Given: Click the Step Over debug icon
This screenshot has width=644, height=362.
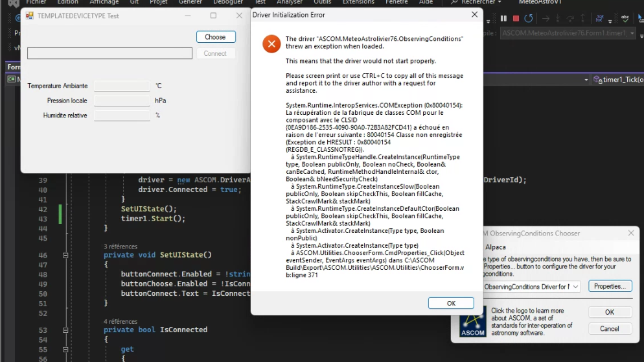Looking at the screenshot, I should pyautogui.click(x=570, y=19).
